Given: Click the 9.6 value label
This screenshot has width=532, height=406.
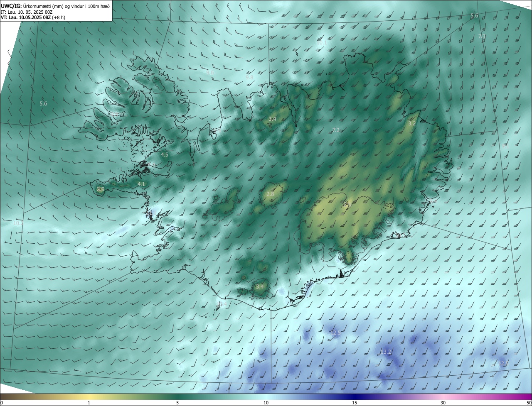Looking at the screenshot, I should click(210, 72).
